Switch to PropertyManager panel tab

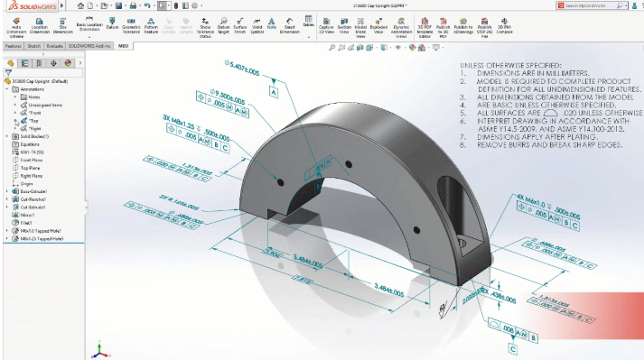click(25, 63)
